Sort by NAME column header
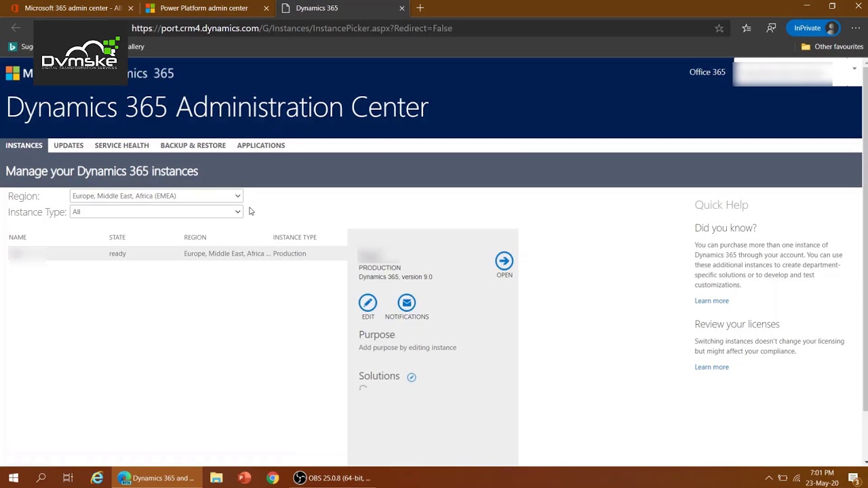 tap(18, 237)
